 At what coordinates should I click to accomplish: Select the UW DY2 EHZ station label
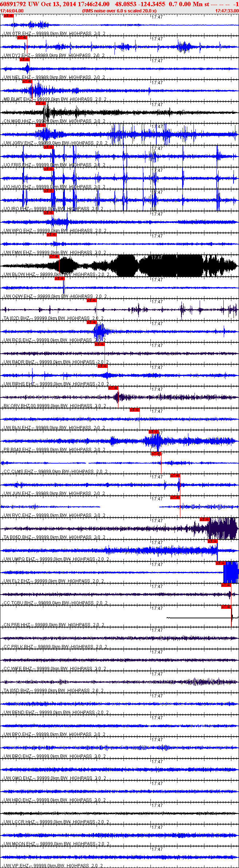17,55
